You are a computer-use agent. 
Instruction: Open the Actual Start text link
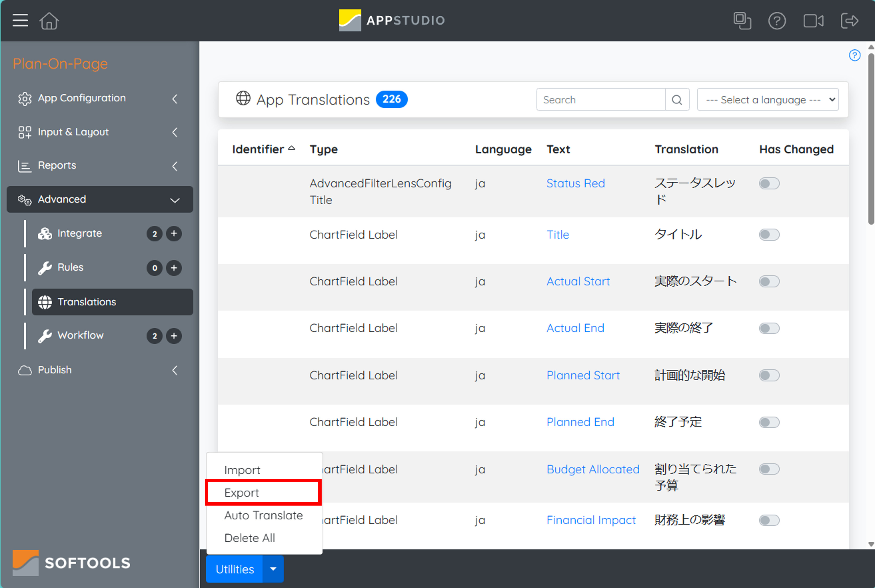pos(578,281)
